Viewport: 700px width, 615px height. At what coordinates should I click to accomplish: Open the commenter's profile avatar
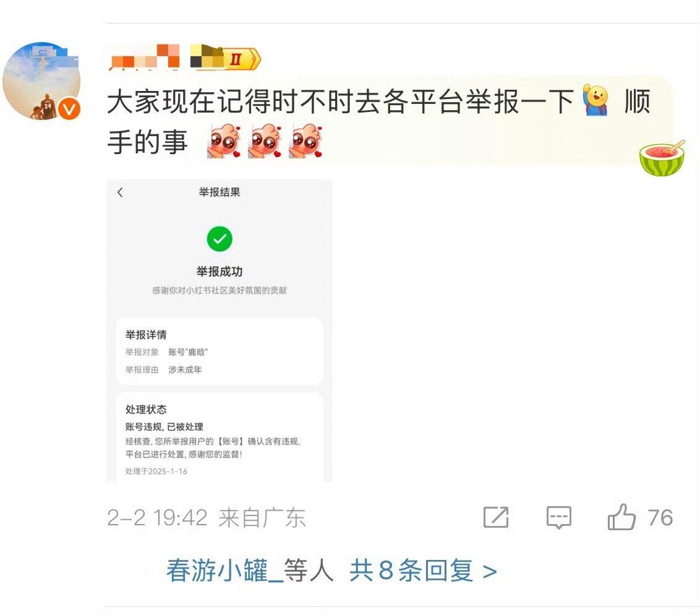tap(41, 81)
